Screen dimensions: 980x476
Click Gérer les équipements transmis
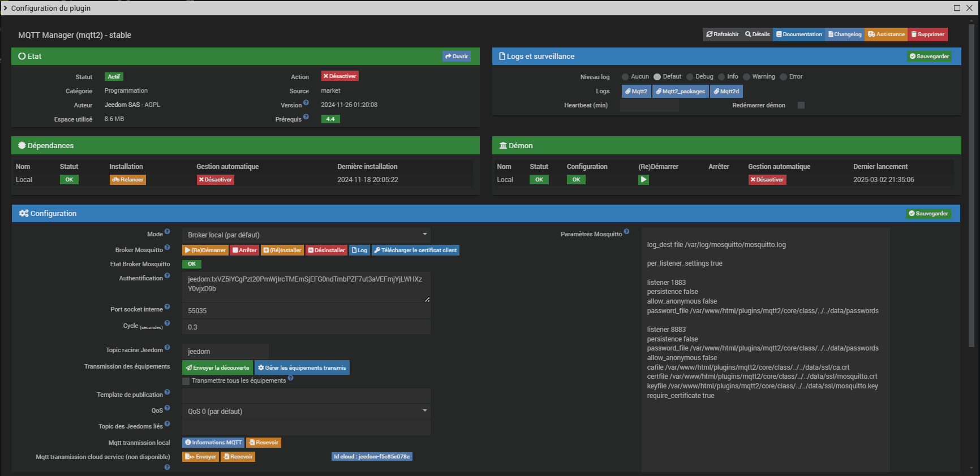(x=302, y=368)
